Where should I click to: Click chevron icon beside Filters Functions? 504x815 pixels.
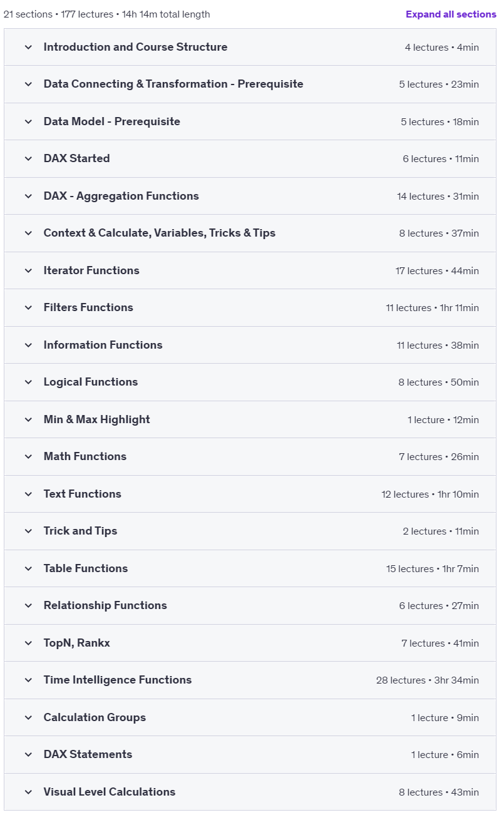click(28, 307)
